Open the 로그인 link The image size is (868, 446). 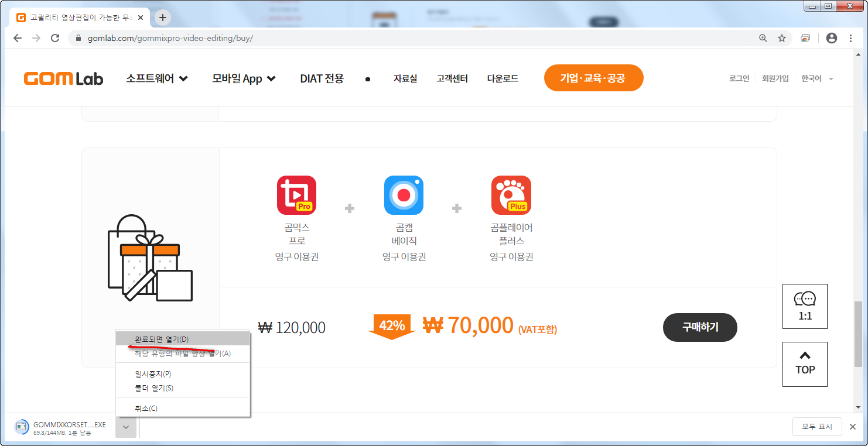pyautogui.click(x=739, y=78)
